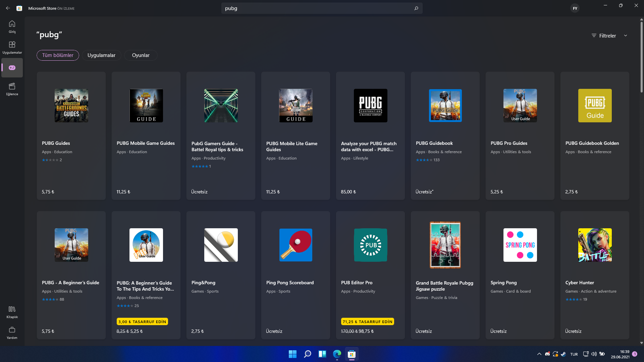Screen dimensions: 644x362
Task: Open Eğlence entertainment section
Action: (12, 89)
